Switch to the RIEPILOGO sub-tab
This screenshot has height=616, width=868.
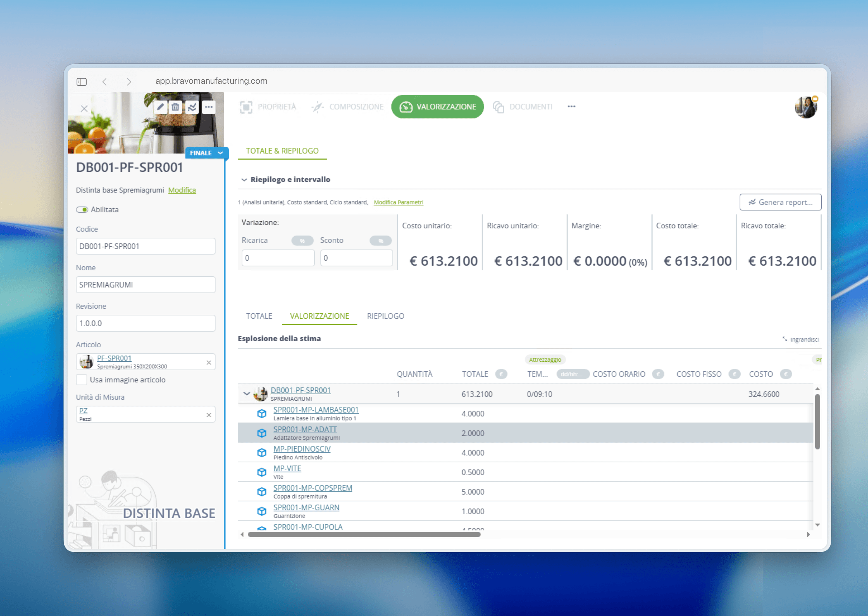(x=385, y=316)
